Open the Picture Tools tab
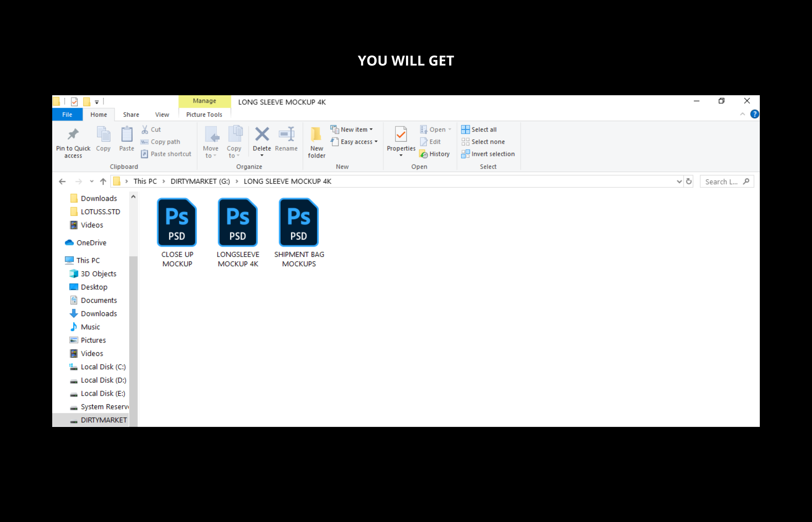 204,115
